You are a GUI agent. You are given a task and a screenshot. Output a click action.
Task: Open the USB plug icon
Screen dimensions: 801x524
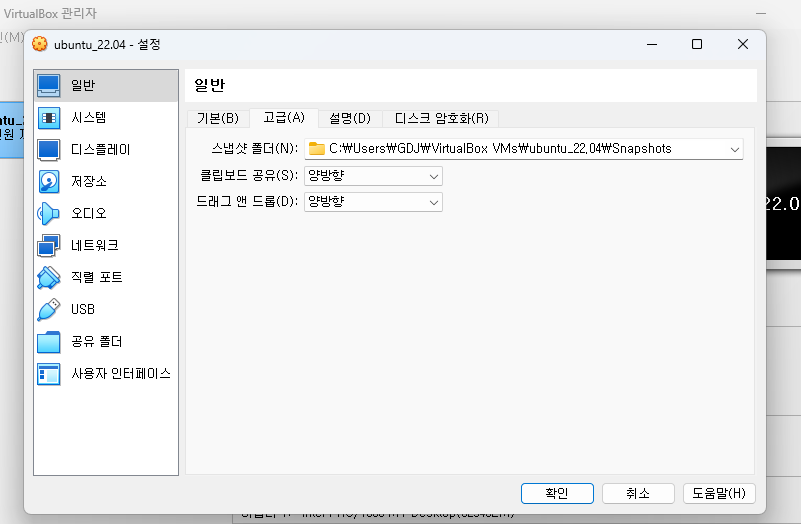coord(49,309)
